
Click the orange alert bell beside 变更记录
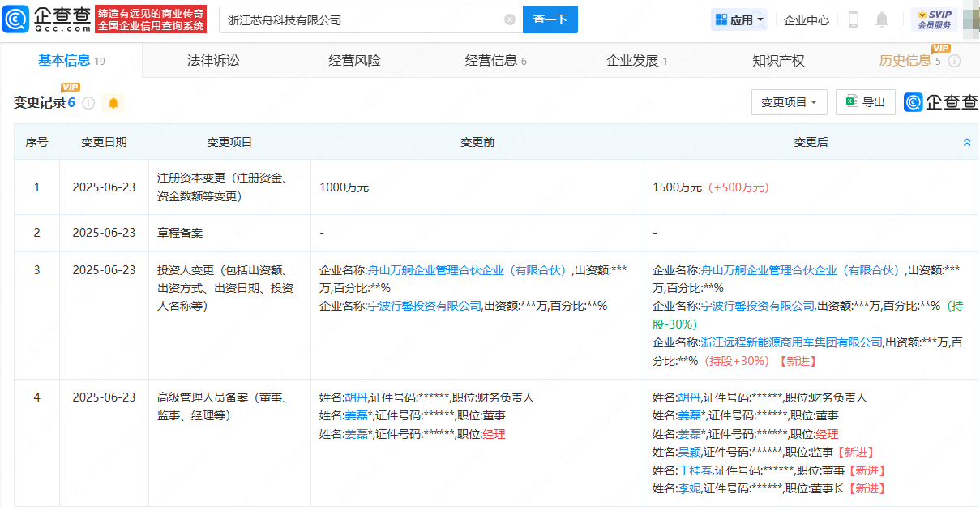click(113, 103)
